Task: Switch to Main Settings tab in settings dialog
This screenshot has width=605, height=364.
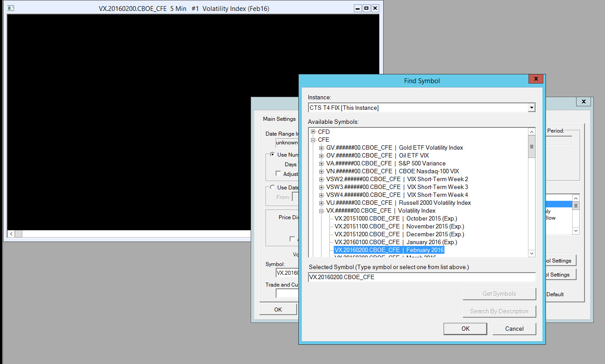Action: pos(279,119)
